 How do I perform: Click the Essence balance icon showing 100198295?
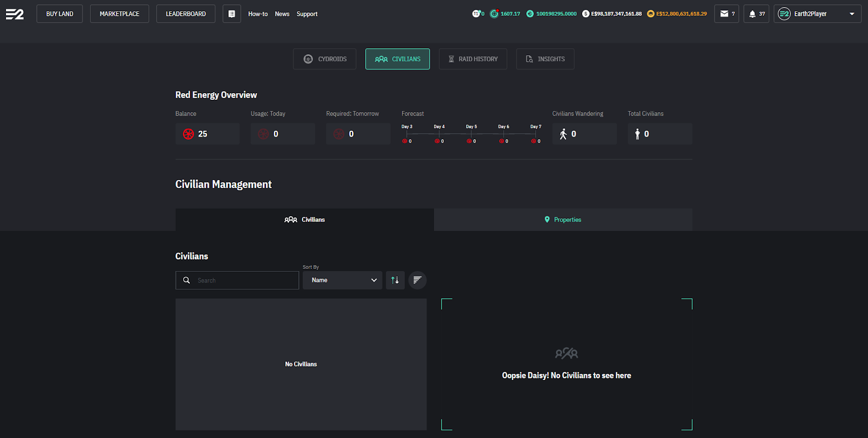click(x=530, y=14)
